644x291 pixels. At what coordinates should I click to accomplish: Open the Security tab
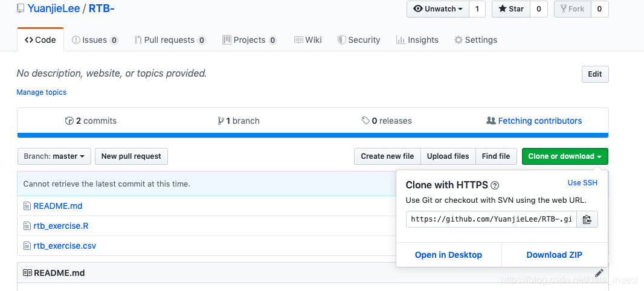[359, 40]
